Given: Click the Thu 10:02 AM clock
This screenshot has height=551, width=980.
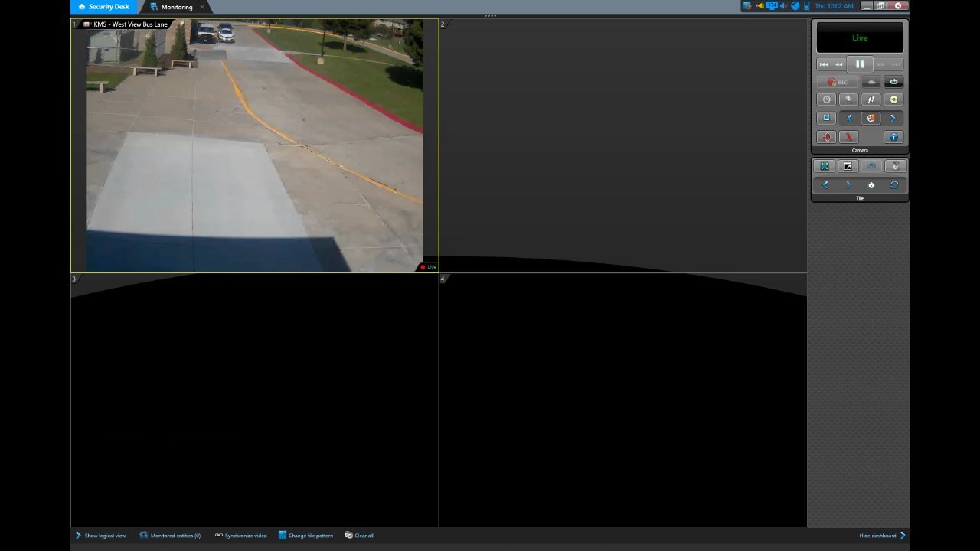Looking at the screenshot, I should click(x=834, y=6).
